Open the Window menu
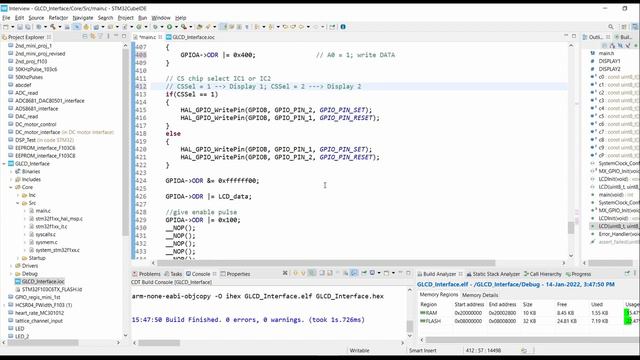 coord(161,18)
